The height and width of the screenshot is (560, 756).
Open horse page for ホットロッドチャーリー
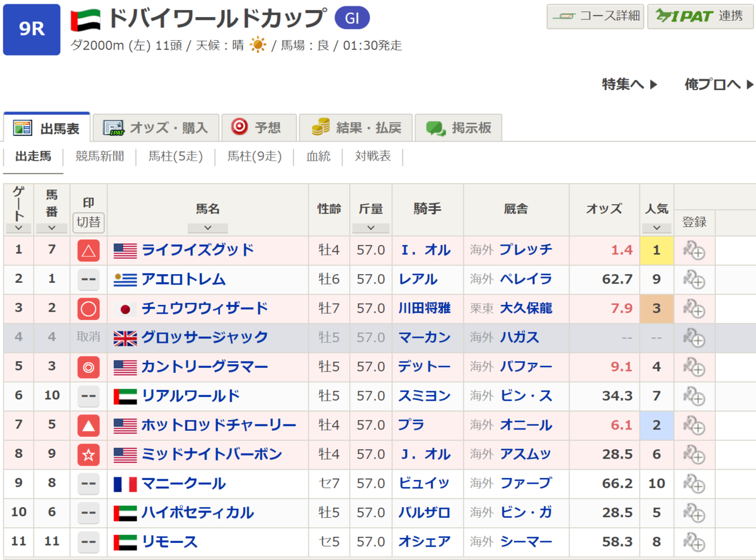(219, 425)
